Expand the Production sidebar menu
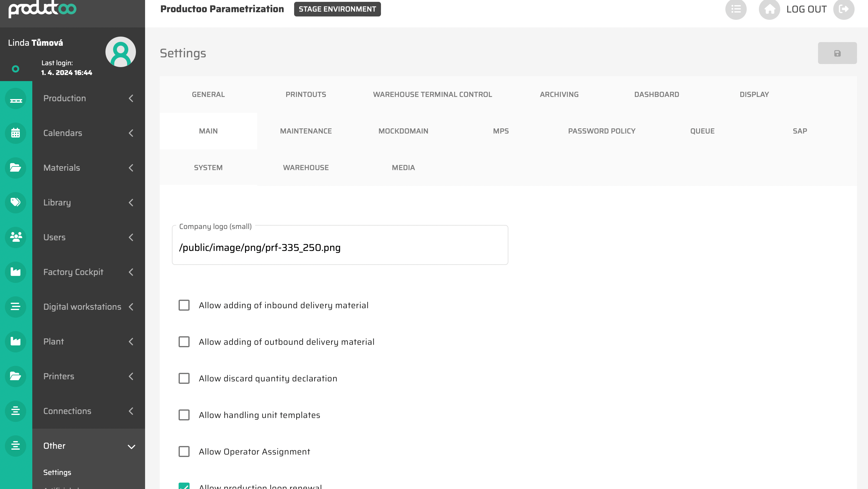The height and width of the screenshot is (489, 868). click(88, 98)
